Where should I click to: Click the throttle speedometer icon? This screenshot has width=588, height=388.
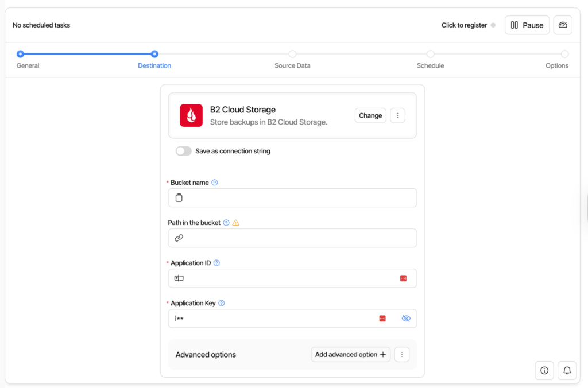[x=563, y=25]
